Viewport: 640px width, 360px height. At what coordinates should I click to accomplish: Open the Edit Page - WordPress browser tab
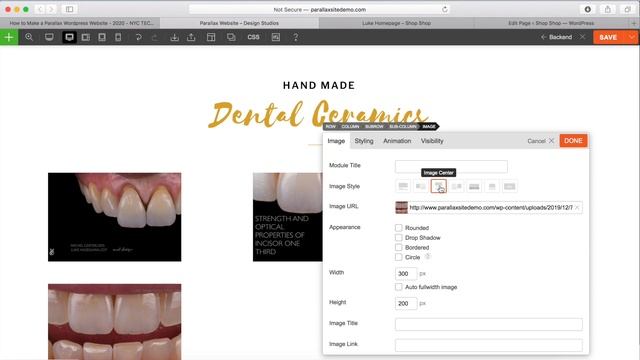pos(551,23)
